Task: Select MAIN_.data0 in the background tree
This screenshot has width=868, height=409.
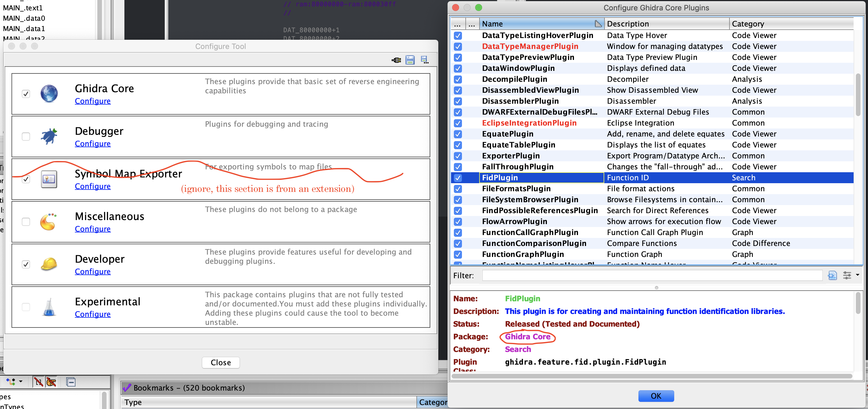Action: point(24,18)
